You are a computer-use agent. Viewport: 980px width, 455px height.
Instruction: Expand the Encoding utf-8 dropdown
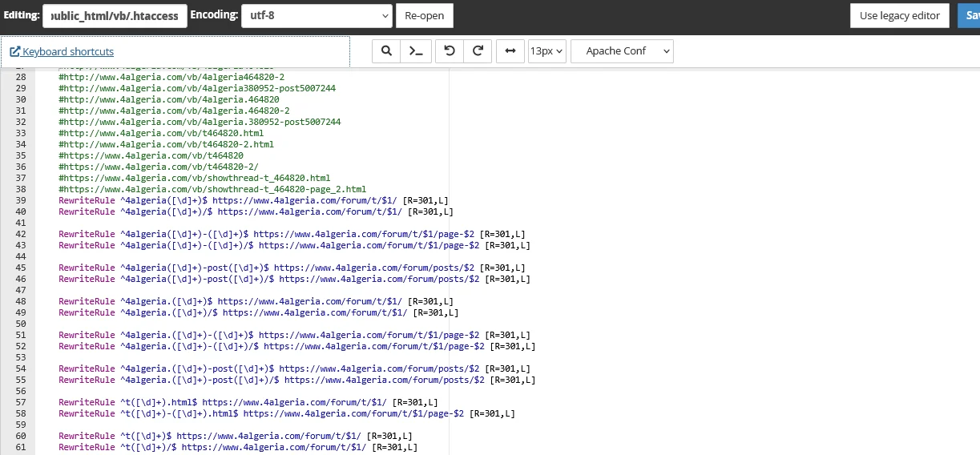pyautogui.click(x=317, y=15)
